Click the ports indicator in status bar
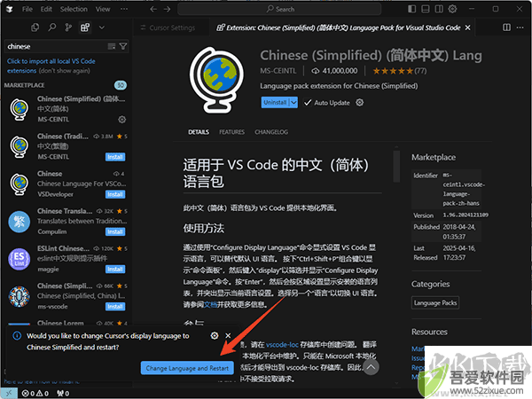Image resolution: width=532 pixels, height=399 pixels. coord(63,393)
